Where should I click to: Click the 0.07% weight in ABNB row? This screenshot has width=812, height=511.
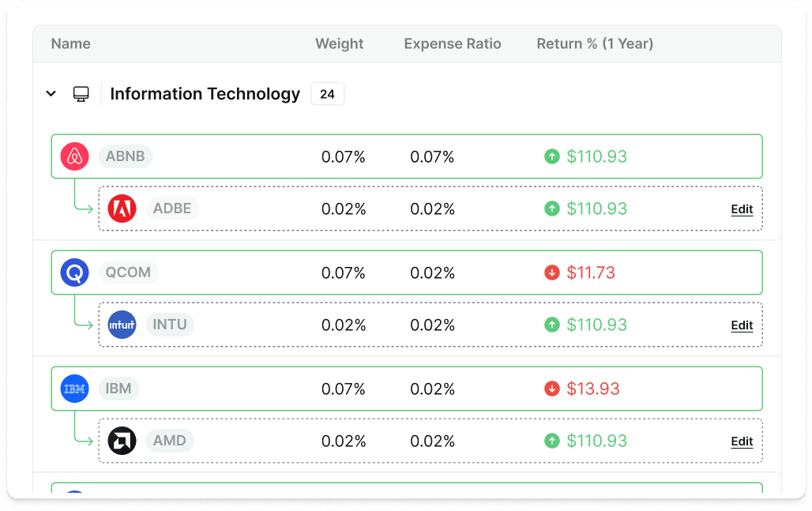pos(344,157)
